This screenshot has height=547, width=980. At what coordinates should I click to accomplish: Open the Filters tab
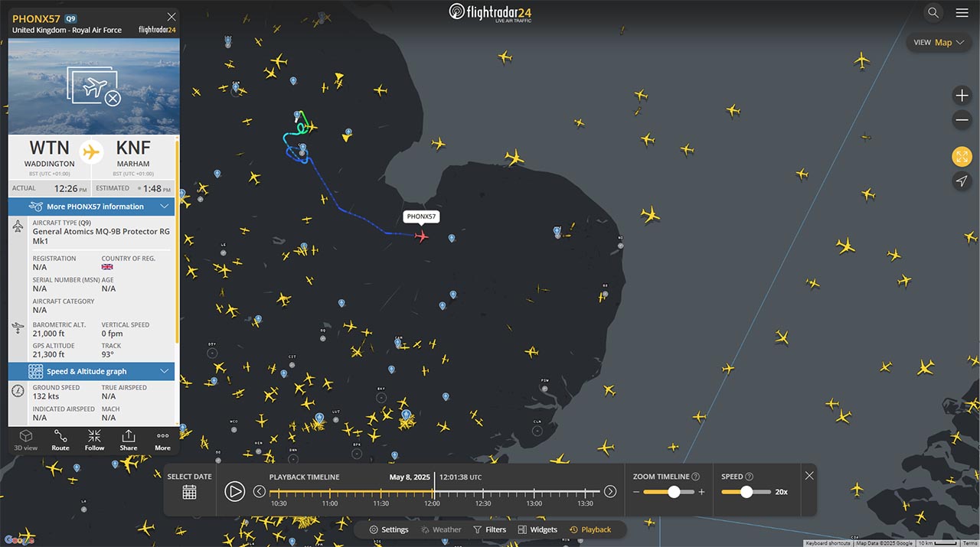tap(489, 529)
